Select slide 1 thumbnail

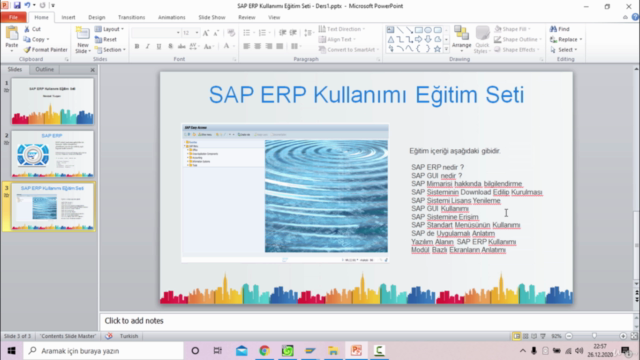pyautogui.click(x=52, y=101)
